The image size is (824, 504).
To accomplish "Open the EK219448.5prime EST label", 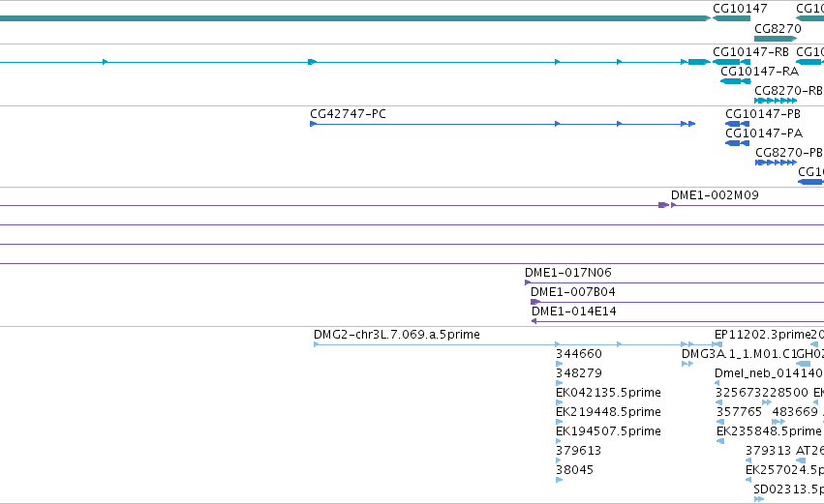I will pyautogui.click(x=608, y=412).
